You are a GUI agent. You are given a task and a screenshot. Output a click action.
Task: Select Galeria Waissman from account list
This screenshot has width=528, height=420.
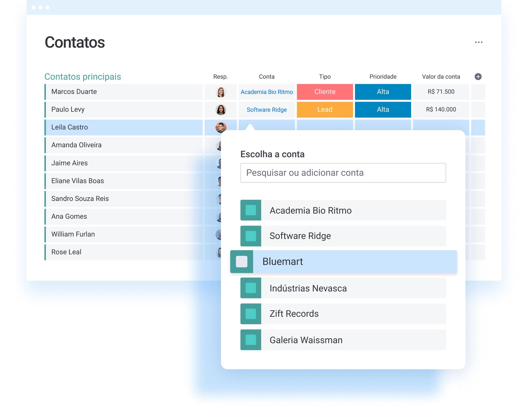pyautogui.click(x=343, y=340)
